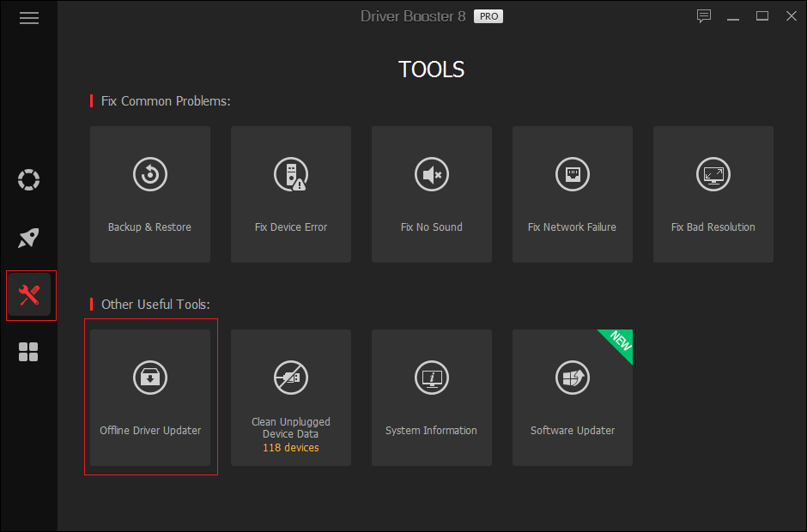Viewport: 807px width, 532px height.
Task: Select the wrench Tools icon in sidebar
Action: (x=28, y=294)
